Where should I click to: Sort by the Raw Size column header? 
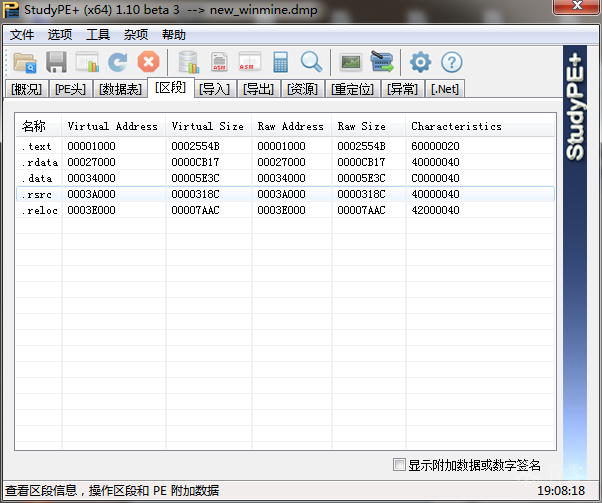tap(369, 126)
